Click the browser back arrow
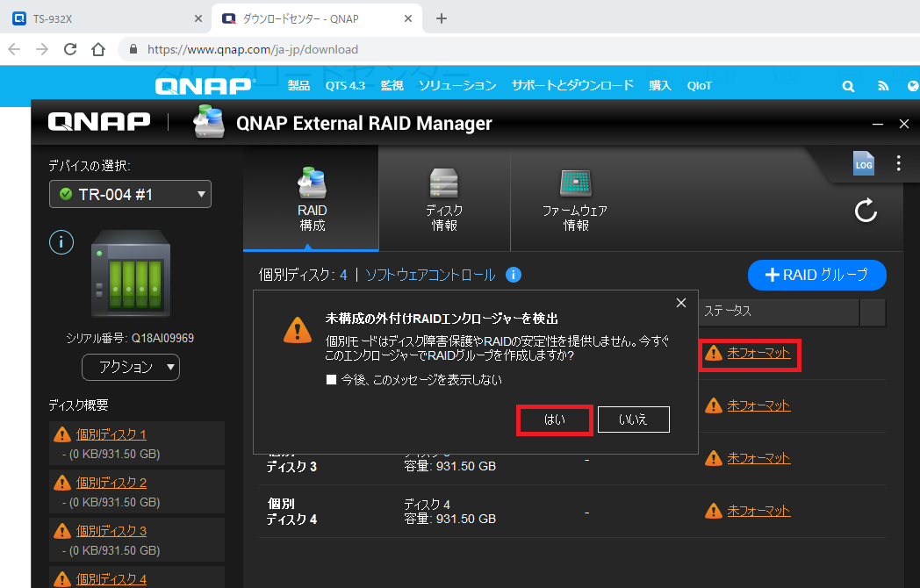The image size is (920, 588). (x=14, y=49)
